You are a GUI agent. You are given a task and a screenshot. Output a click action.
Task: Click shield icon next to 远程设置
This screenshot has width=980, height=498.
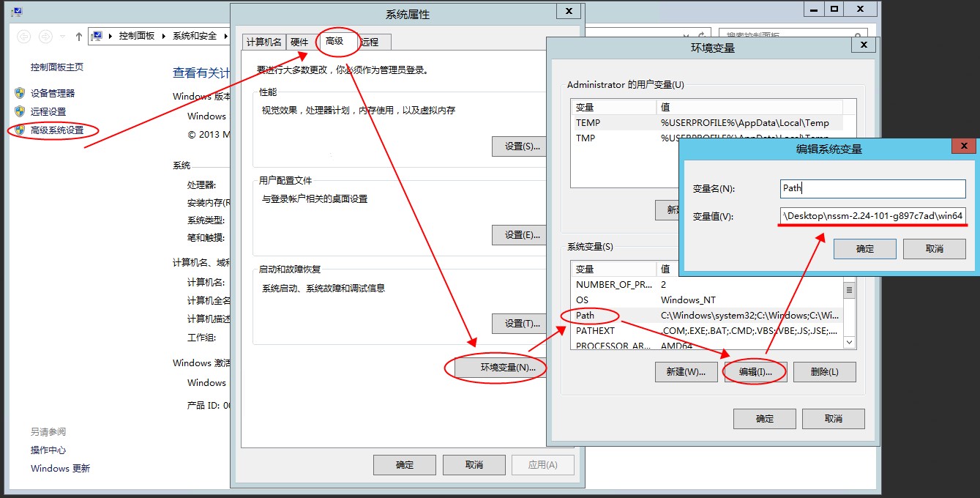(x=20, y=111)
